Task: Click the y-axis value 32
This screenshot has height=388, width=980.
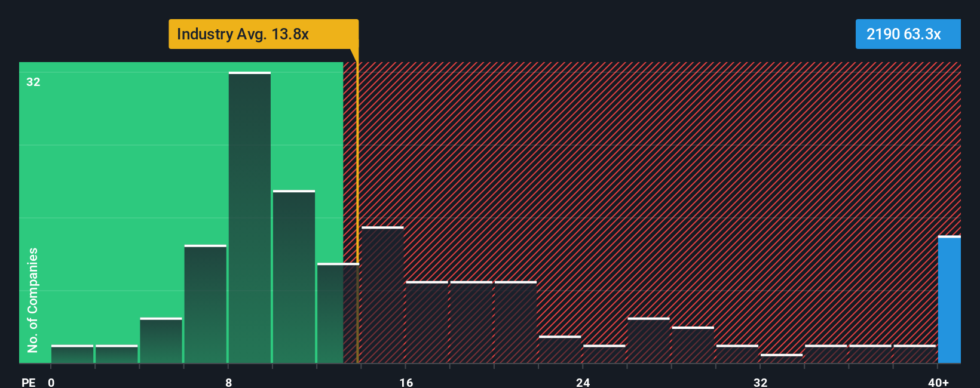Action: [33, 82]
